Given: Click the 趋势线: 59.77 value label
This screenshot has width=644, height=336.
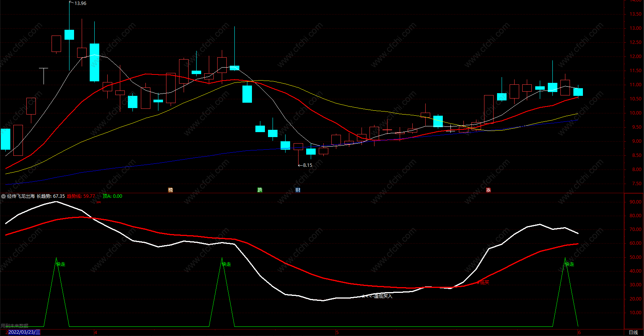Looking at the screenshot, I should point(81,196).
